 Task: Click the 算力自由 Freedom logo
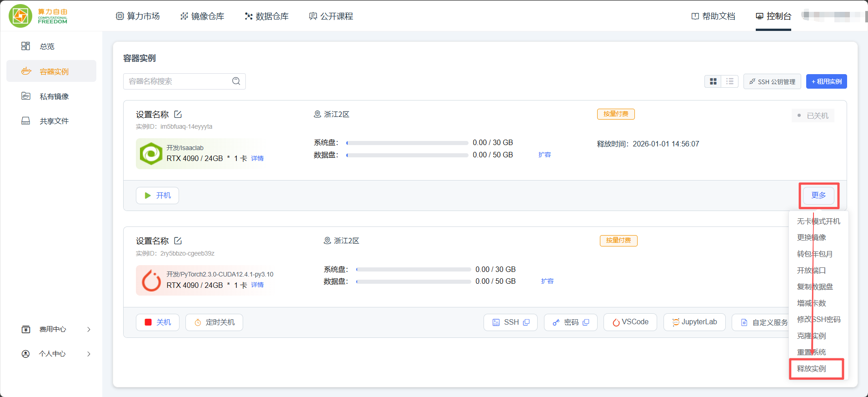tap(38, 16)
